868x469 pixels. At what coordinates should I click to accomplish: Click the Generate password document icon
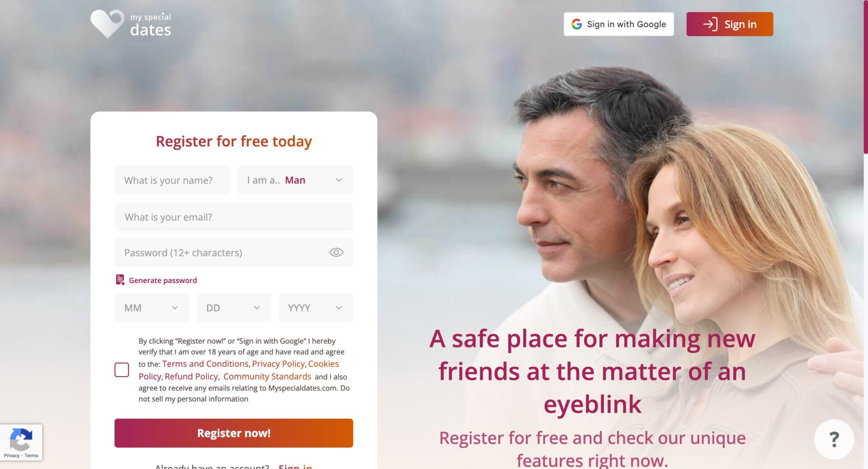click(120, 280)
